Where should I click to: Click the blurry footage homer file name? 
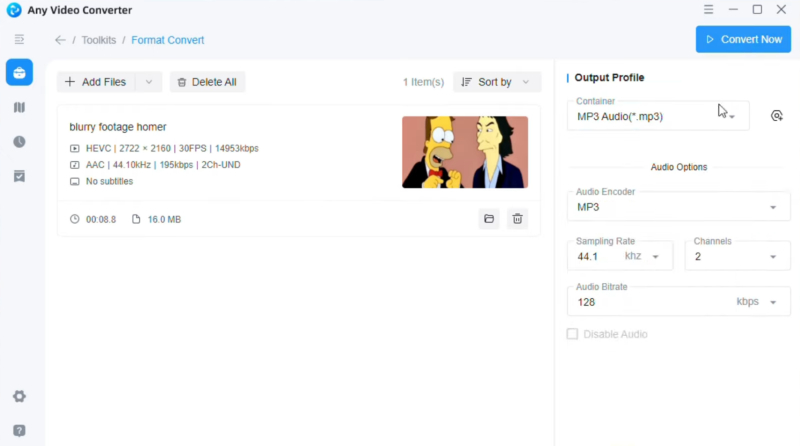click(x=118, y=127)
